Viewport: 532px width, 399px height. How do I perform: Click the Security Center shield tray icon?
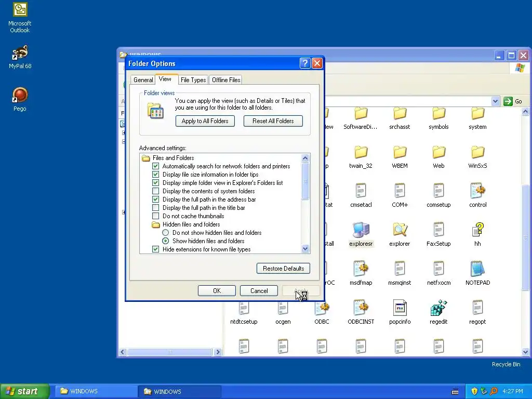click(474, 391)
